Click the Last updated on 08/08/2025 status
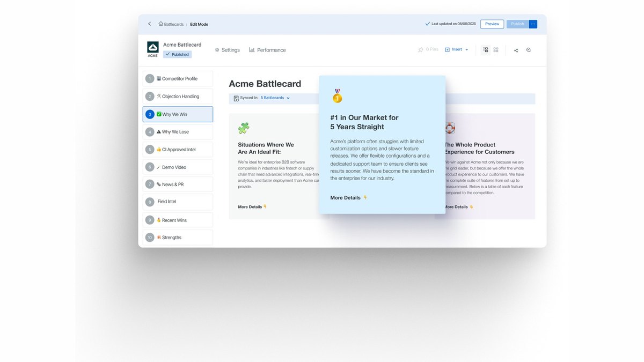This screenshot has height=362, width=644. [450, 24]
